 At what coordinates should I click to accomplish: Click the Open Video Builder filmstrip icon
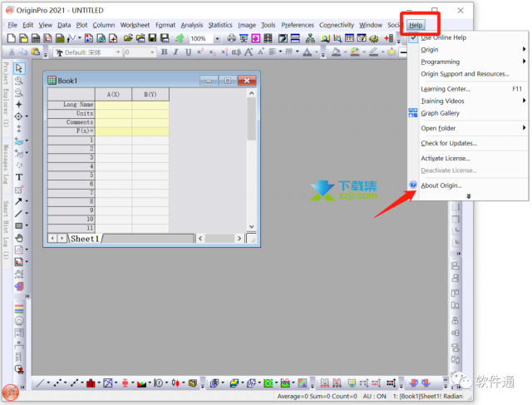click(x=268, y=38)
